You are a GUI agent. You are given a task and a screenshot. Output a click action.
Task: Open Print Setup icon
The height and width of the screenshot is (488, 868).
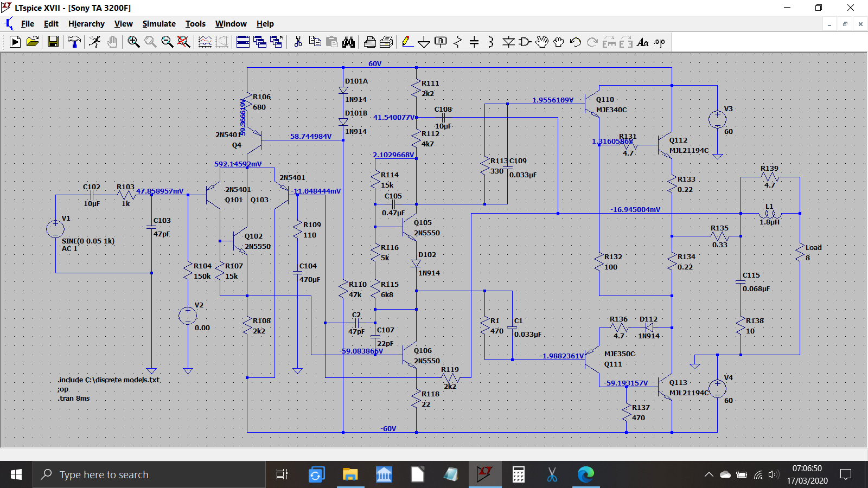point(387,42)
